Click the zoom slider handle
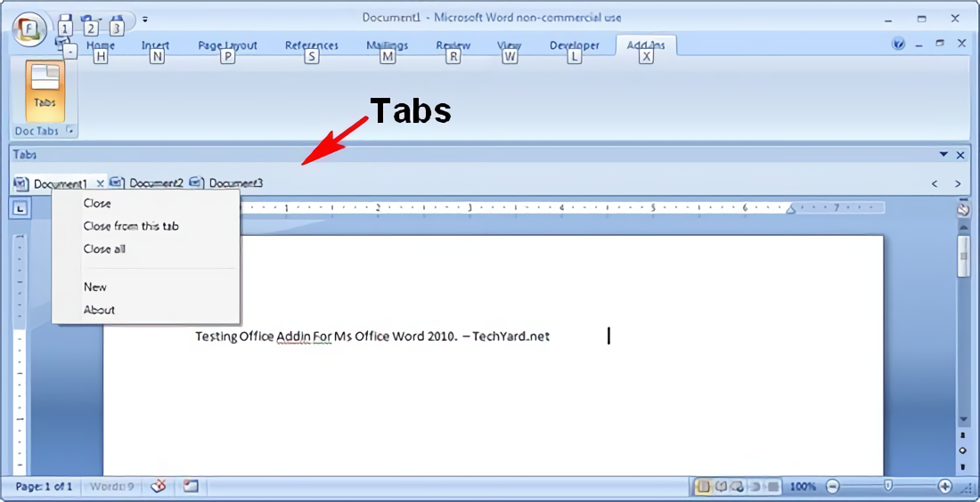Image resolution: width=980 pixels, height=502 pixels. click(x=887, y=485)
